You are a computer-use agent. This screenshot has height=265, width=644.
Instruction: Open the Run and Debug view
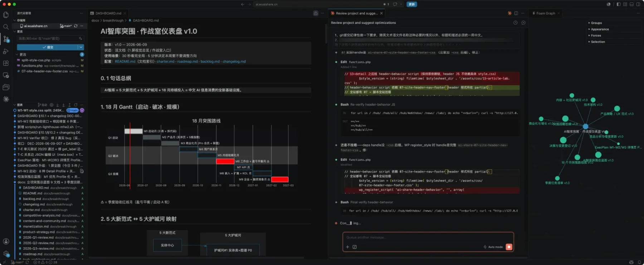tap(6, 51)
